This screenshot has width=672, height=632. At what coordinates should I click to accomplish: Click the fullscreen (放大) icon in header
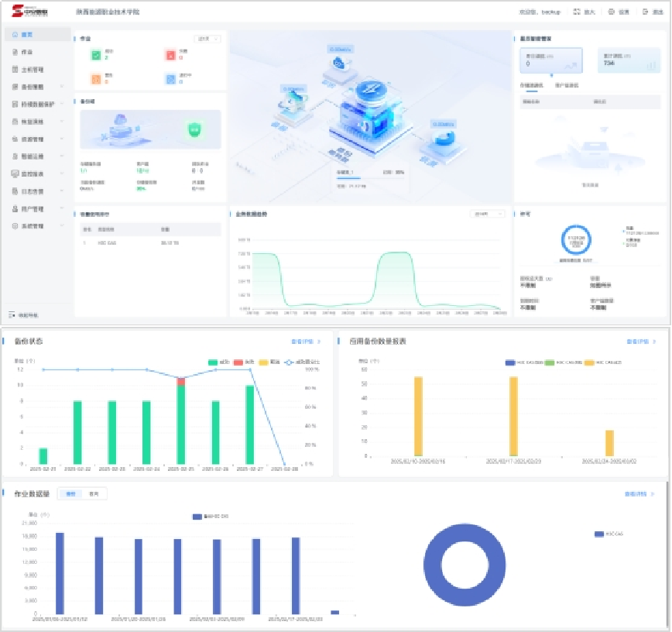click(577, 12)
